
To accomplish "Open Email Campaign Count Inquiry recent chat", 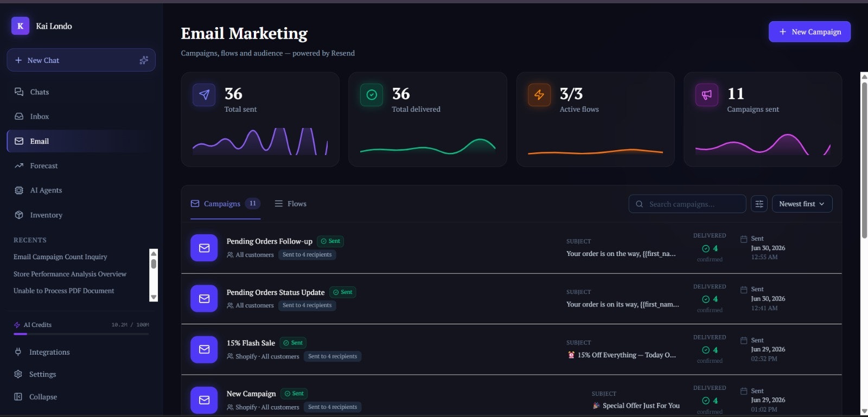I will click(60, 257).
